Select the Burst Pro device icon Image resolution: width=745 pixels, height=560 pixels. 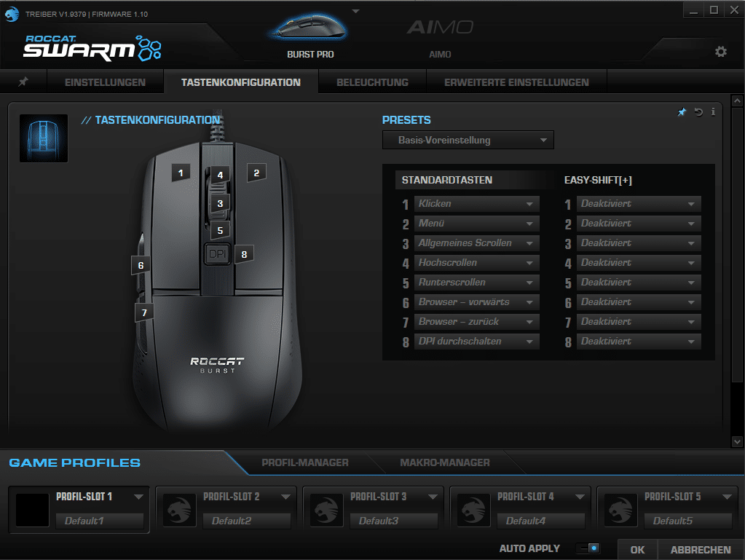[x=310, y=29]
